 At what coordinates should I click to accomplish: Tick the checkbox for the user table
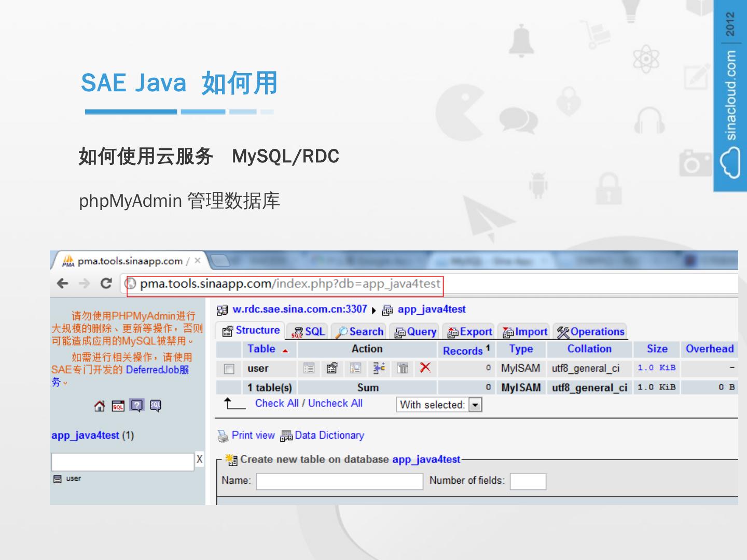pyautogui.click(x=229, y=369)
